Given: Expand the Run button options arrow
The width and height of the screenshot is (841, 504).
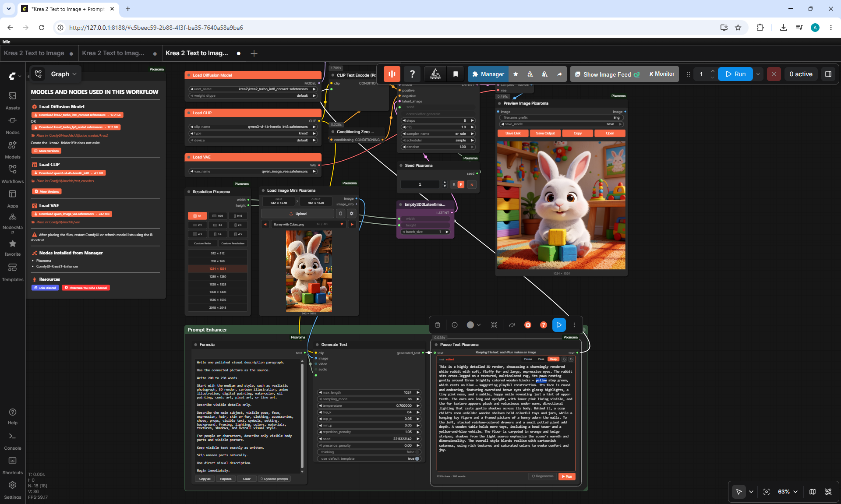Looking at the screenshot, I should pyautogui.click(x=758, y=74).
